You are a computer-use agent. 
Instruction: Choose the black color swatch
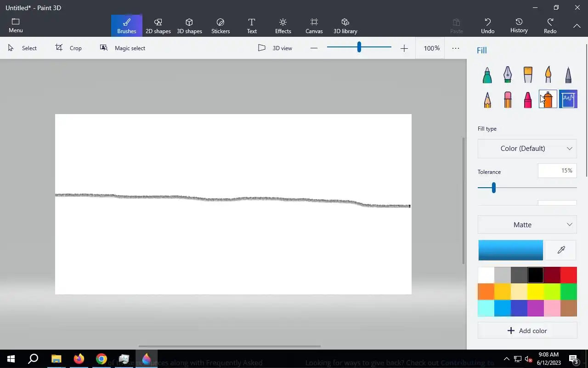tap(536, 275)
